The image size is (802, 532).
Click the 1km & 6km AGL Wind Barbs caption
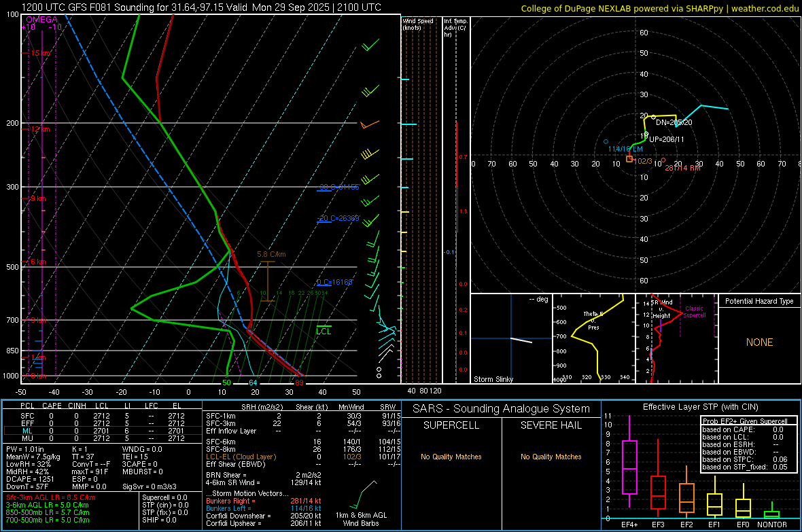point(361,519)
